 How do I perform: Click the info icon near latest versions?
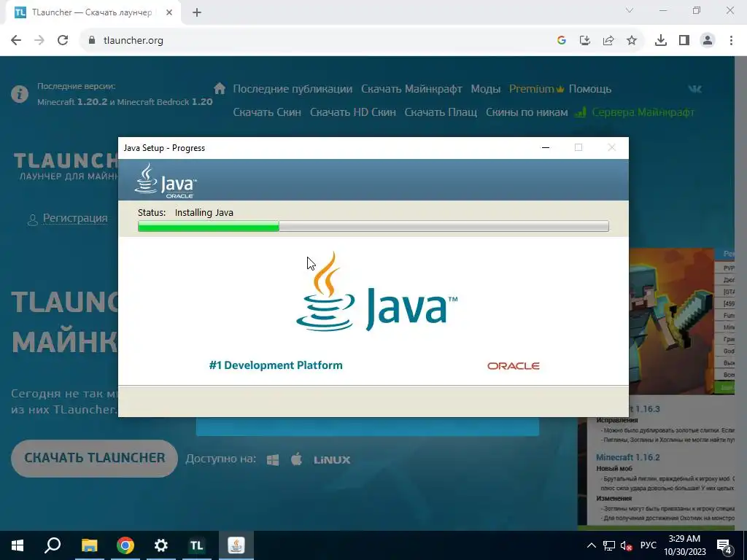[x=20, y=94]
